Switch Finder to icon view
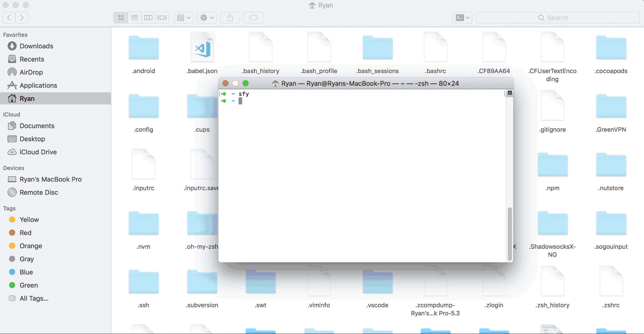The height and width of the screenshot is (334, 644). (x=121, y=18)
